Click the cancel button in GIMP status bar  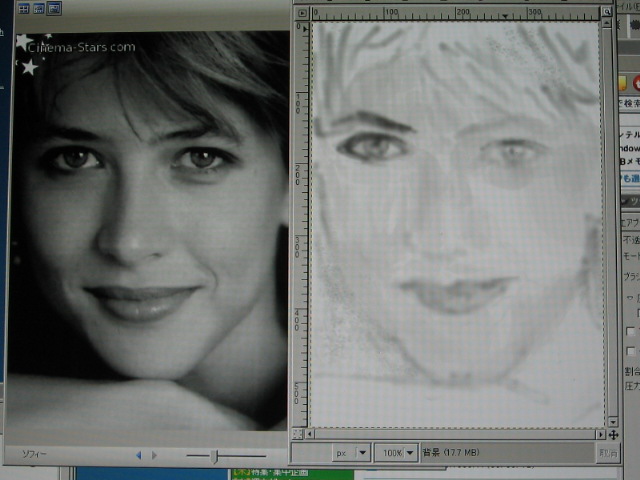point(607,453)
